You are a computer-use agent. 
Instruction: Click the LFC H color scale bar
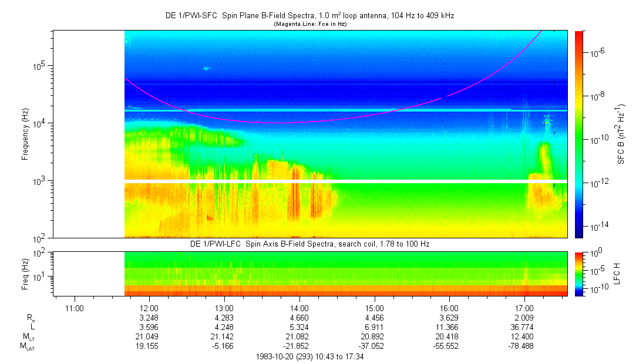[x=579, y=274]
